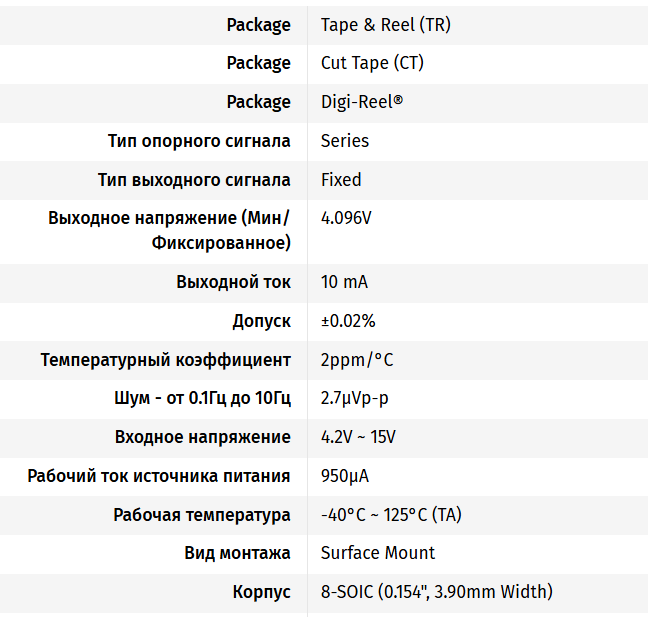Image resolution: width=648 pixels, height=617 pixels.
Task: Click the "Tape & Reel (TR)" package value
Action: pos(385,25)
